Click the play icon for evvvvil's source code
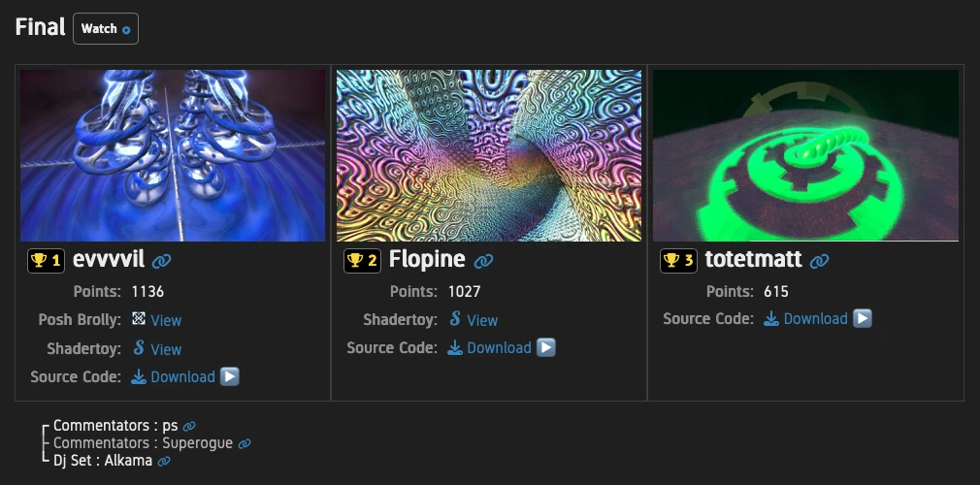This screenshot has width=980, height=485. (230, 376)
